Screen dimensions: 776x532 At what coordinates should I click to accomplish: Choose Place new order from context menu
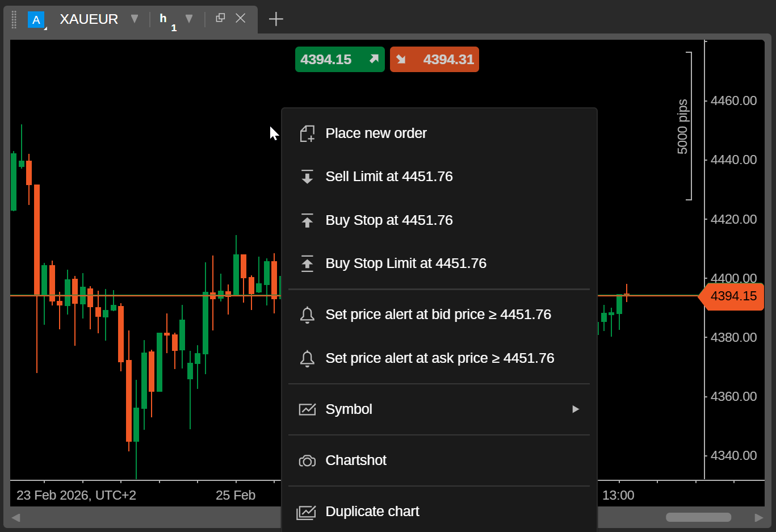(x=439, y=133)
